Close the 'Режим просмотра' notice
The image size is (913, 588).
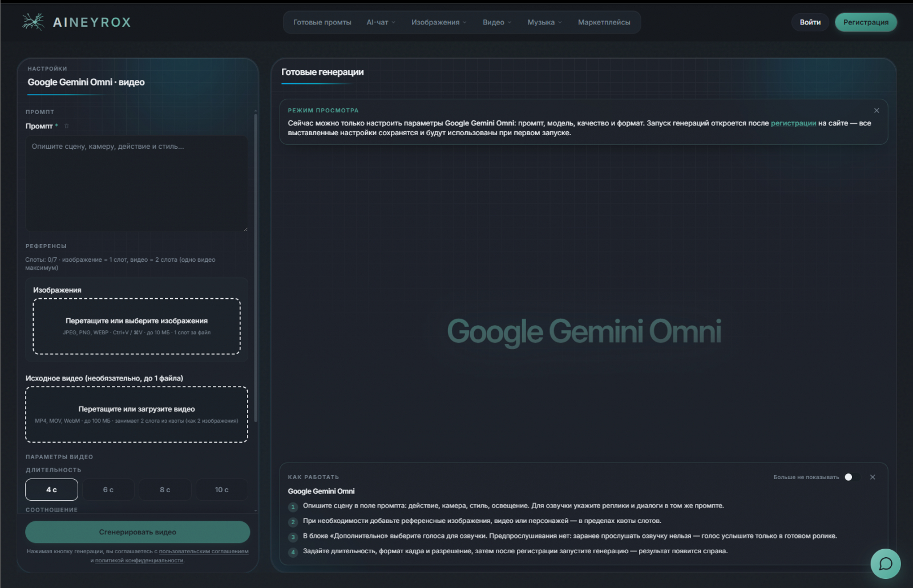click(876, 111)
